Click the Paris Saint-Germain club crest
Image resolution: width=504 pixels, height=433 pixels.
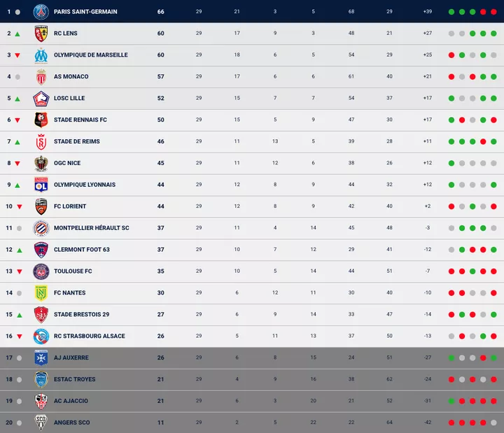pos(41,12)
